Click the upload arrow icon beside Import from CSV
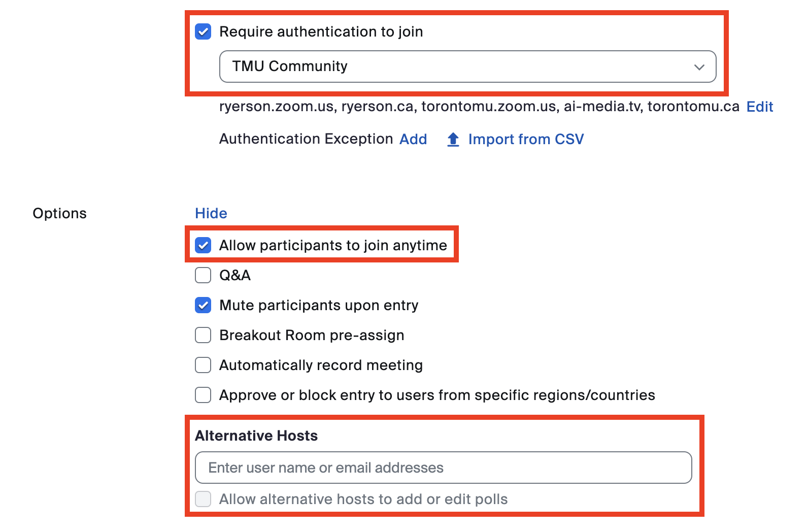The width and height of the screenshot is (807, 532). point(453,140)
